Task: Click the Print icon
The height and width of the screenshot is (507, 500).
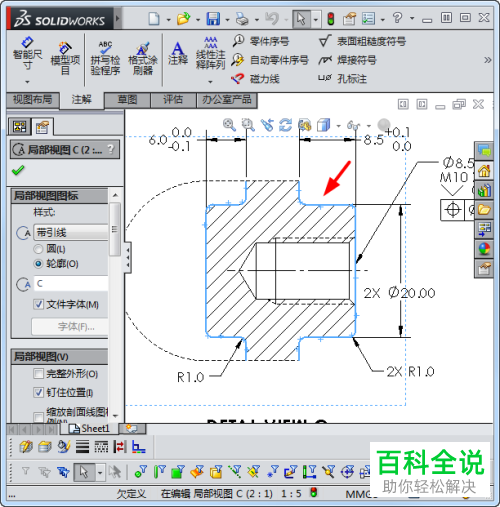Action: point(242,19)
